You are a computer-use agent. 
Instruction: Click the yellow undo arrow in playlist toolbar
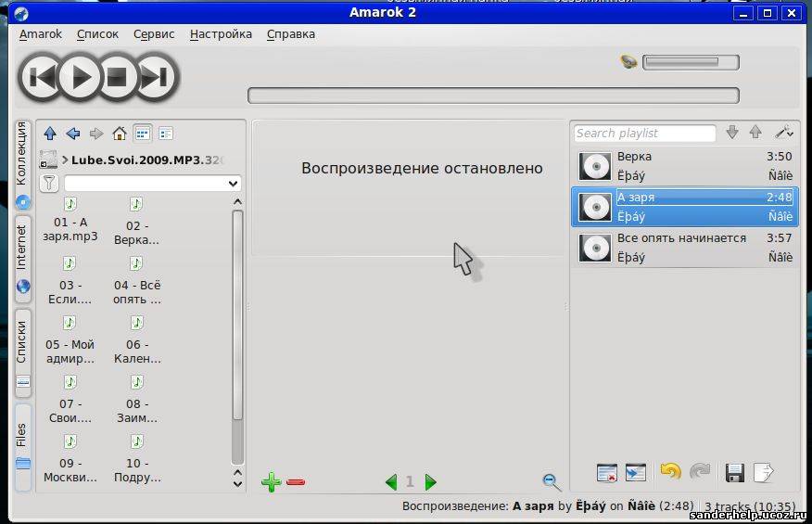(670, 472)
